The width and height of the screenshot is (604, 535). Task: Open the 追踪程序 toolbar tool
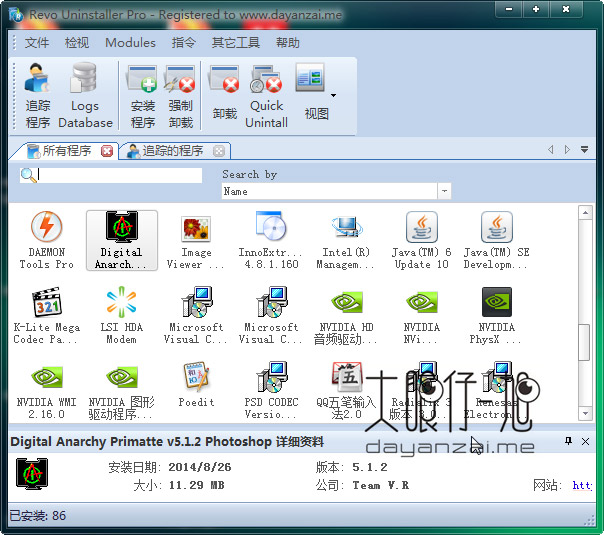pyautogui.click(x=37, y=96)
